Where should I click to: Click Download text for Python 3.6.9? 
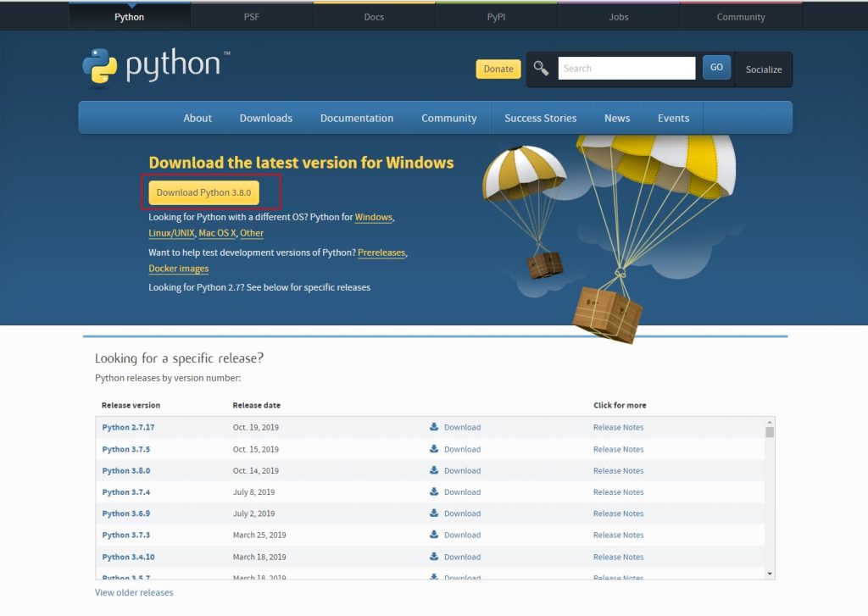(x=462, y=513)
